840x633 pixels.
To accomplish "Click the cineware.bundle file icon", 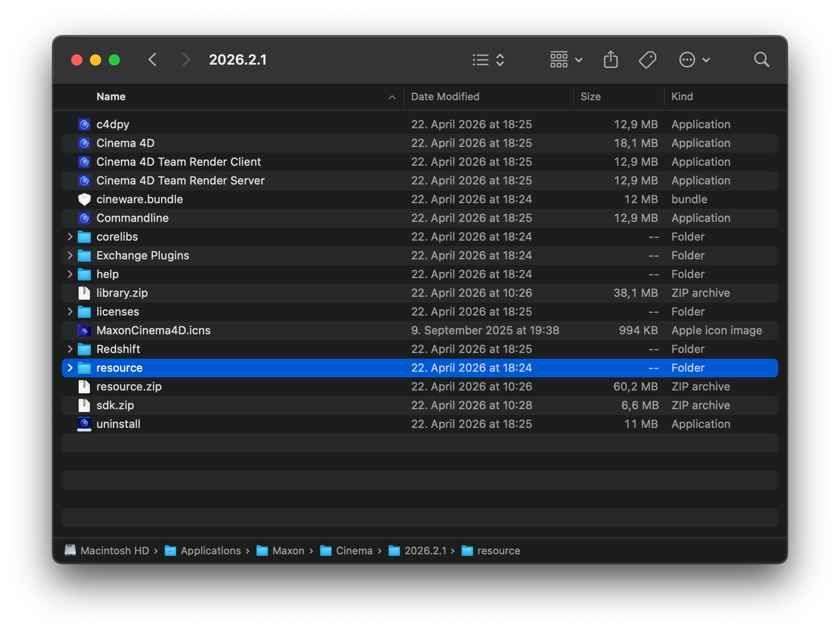I will pos(84,199).
